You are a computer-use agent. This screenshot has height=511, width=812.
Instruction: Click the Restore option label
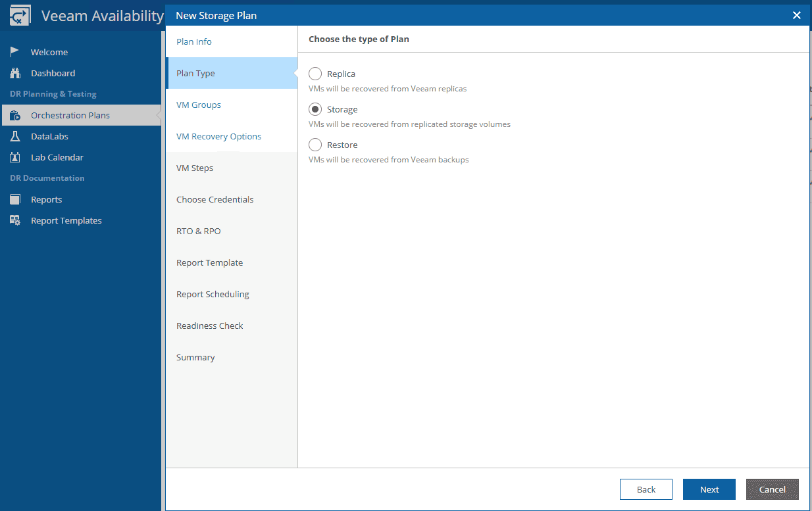(x=342, y=145)
